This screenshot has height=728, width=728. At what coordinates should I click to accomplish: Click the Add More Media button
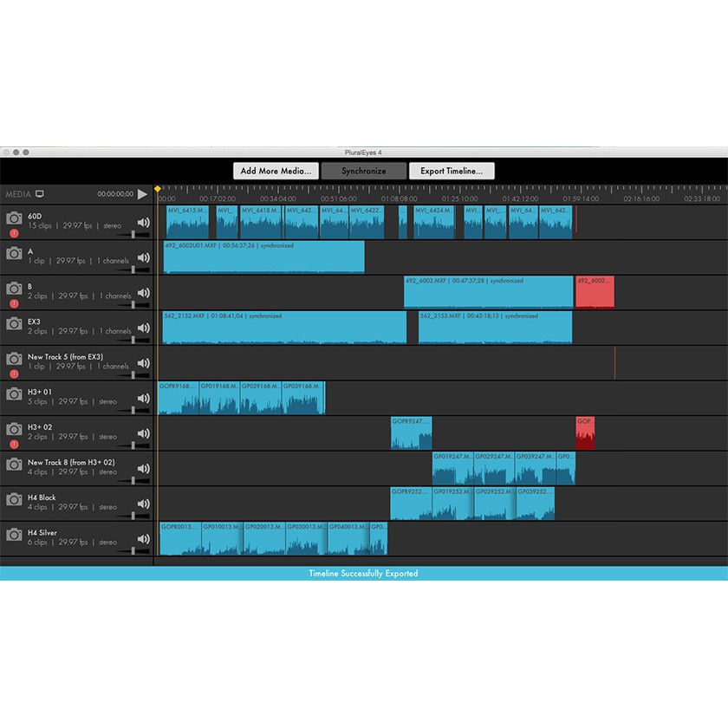(276, 171)
